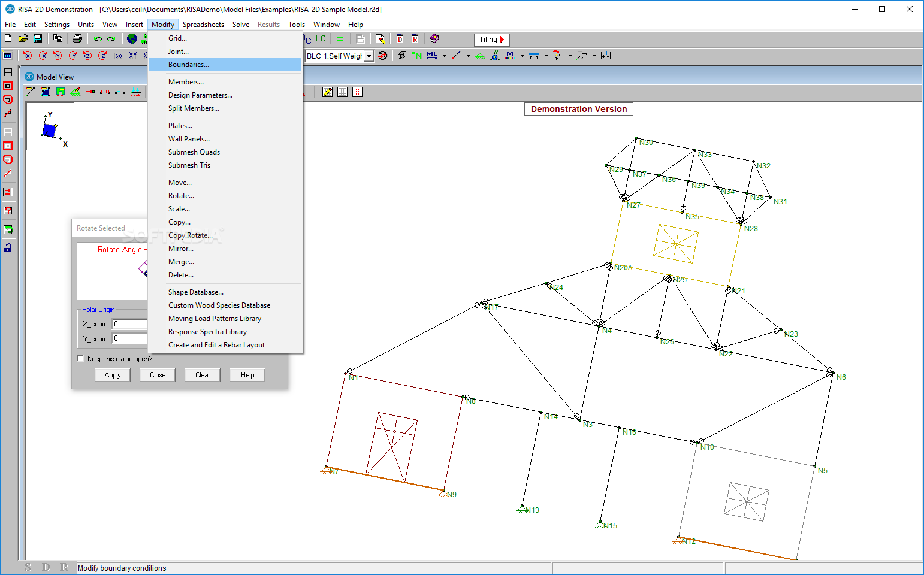Click the blue lock icon in left sidebar
924x575 pixels.
click(x=8, y=248)
